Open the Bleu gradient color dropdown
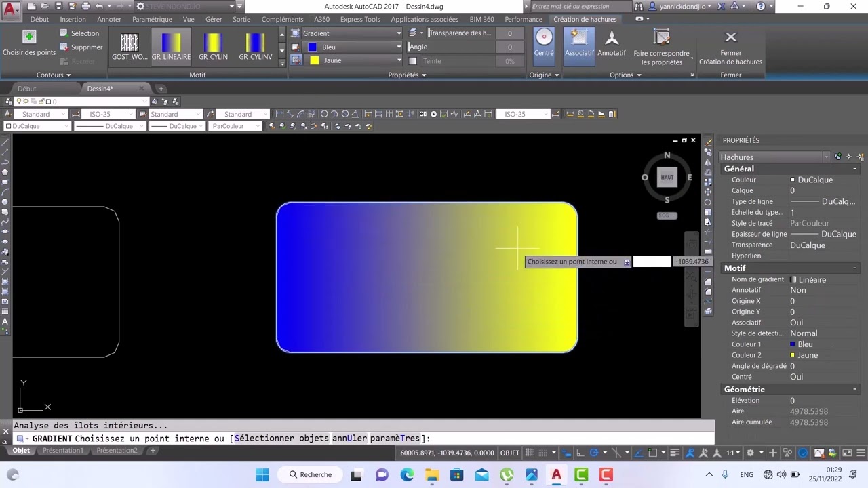This screenshot has width=868, height=488. point(352,47)
